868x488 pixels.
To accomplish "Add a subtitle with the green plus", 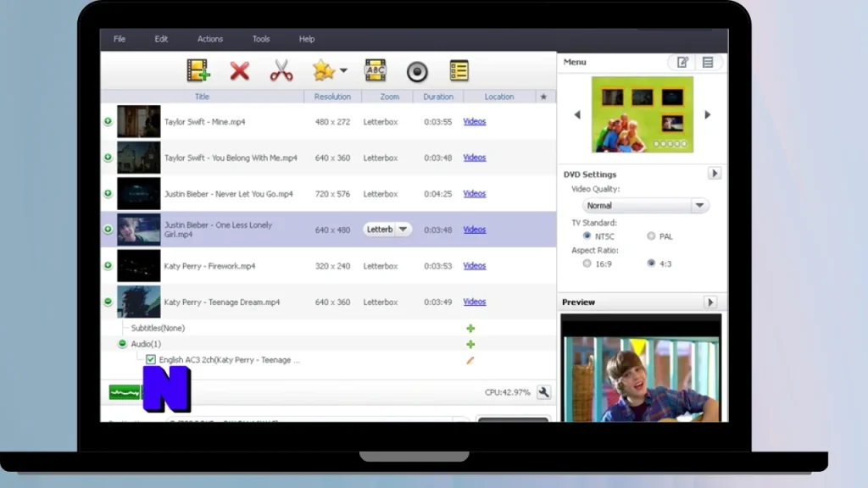I will click(x=470, y=329).
